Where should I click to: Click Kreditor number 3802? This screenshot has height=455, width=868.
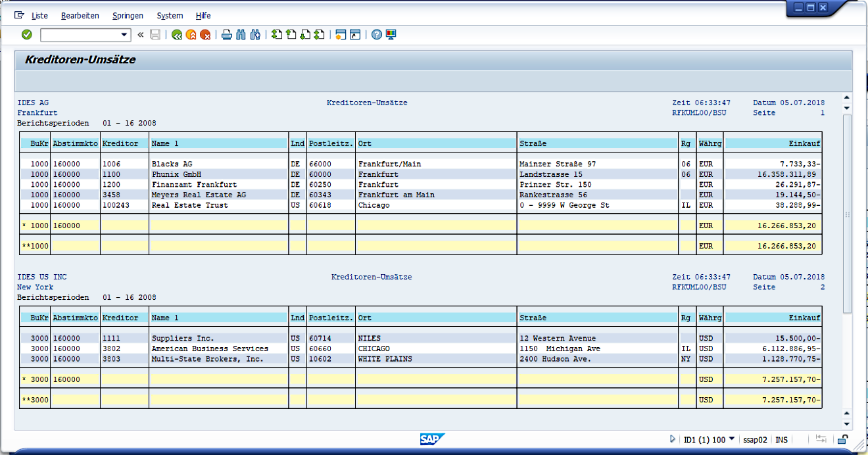point(111,348)
